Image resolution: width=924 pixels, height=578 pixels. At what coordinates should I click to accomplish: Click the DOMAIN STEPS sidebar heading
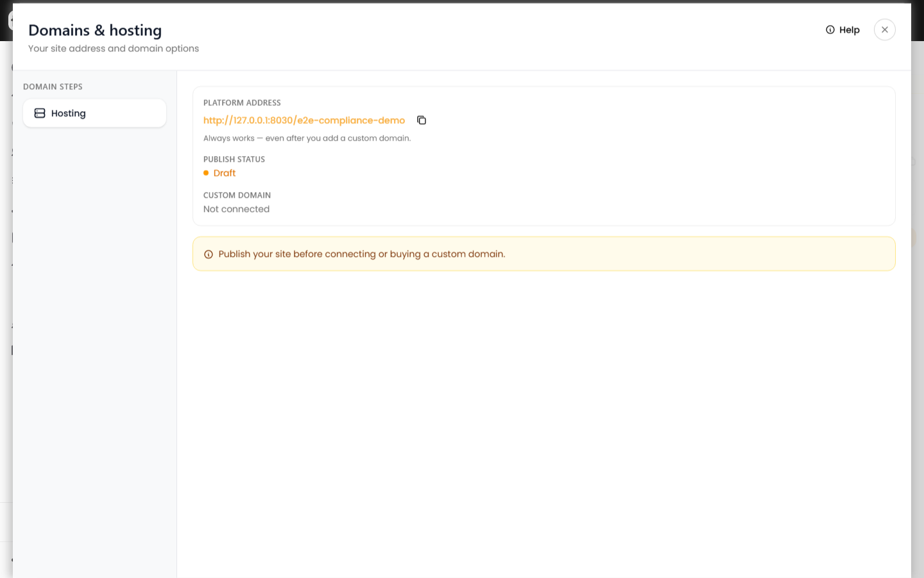click(53, 87)
